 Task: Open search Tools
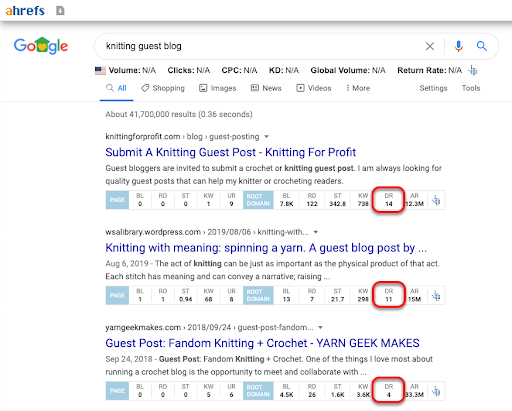471,88
